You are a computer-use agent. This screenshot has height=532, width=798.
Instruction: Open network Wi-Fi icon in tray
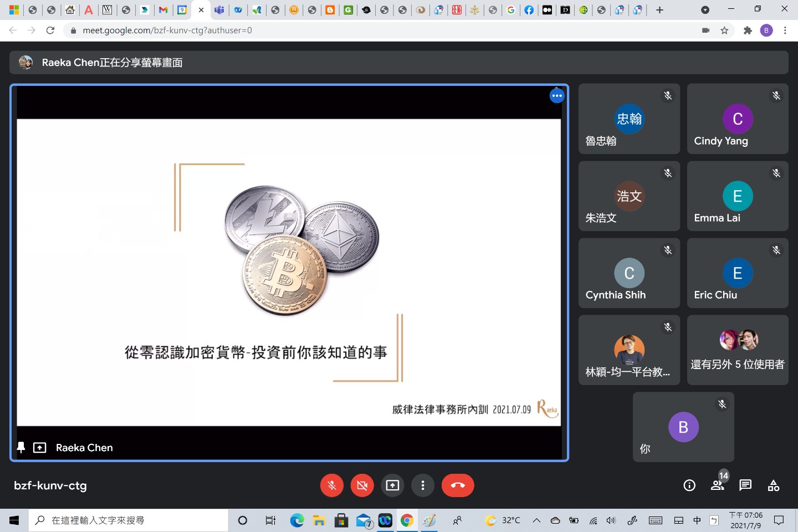coord(594,520)
